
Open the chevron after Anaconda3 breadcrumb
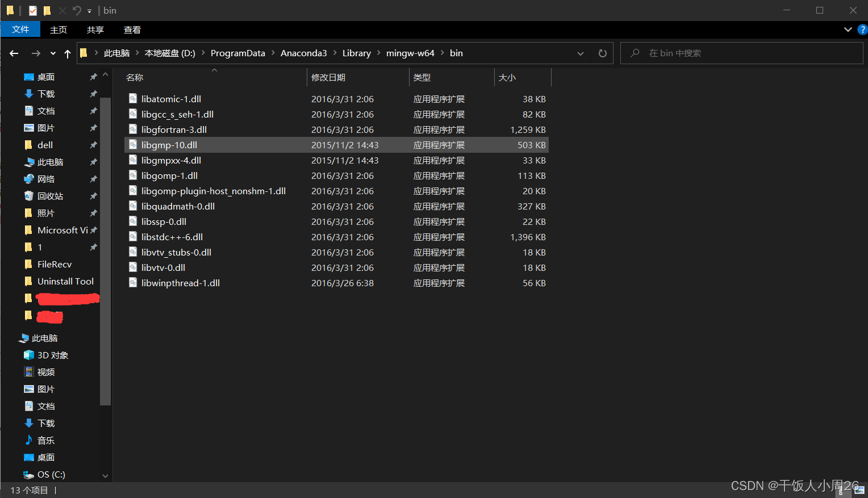coord(335,53)
